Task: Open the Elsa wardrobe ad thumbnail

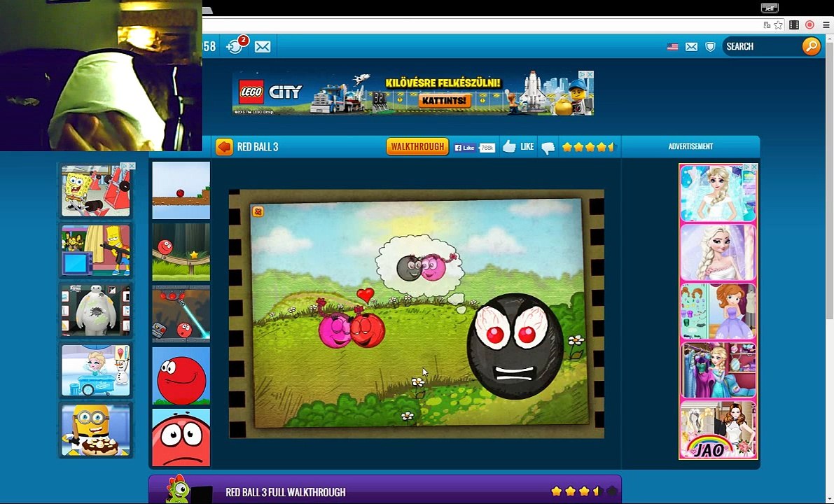Action: [x=718, y=370]
